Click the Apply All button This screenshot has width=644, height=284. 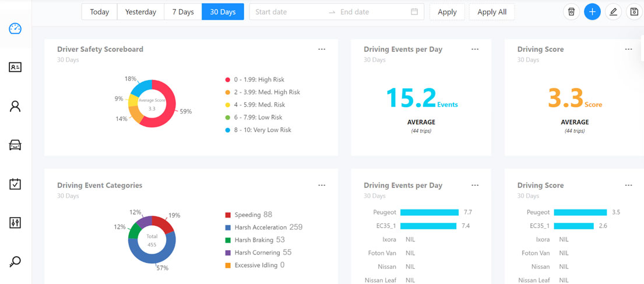tap(491, 12)
